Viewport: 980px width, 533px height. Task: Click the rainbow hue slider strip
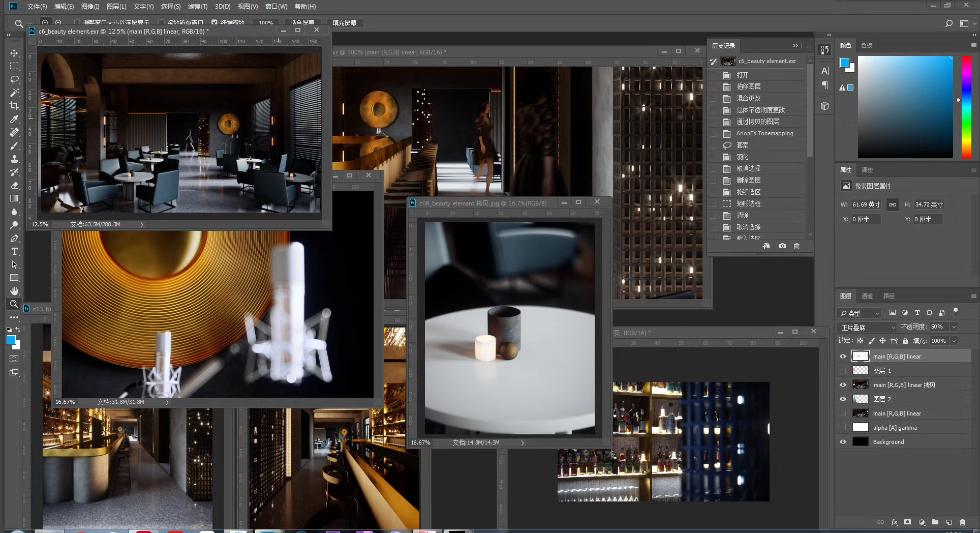(x=966, y=107)
